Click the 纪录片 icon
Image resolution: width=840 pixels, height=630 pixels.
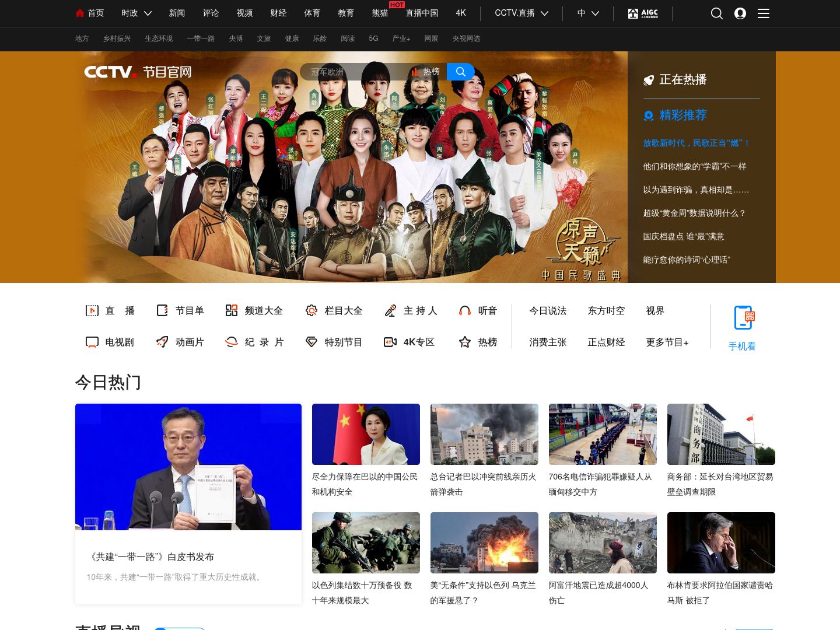point(232,342)
